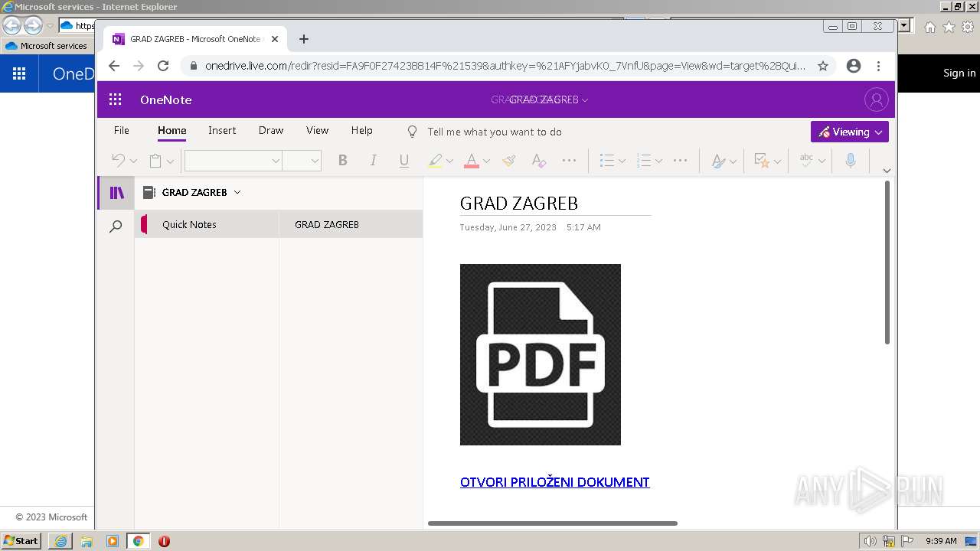Switch to the Home tab

[172, 130]
